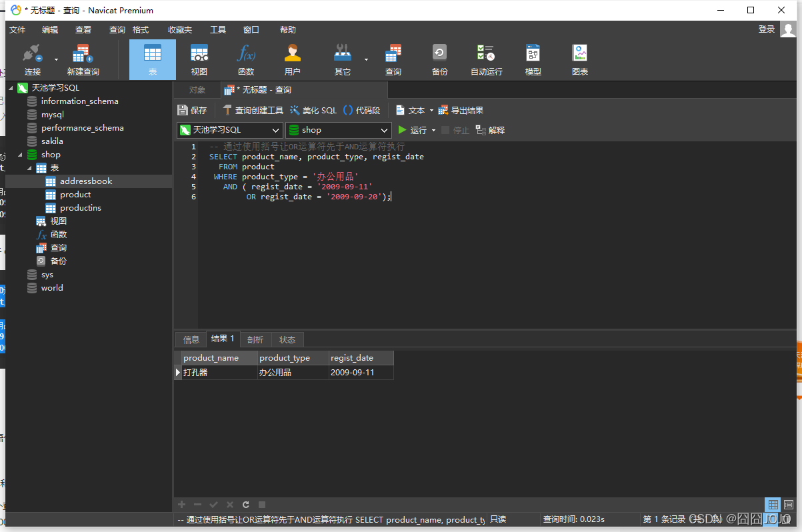Click the add record plus icon
This screenshot has height=532, width=802.
coord(181,505)
